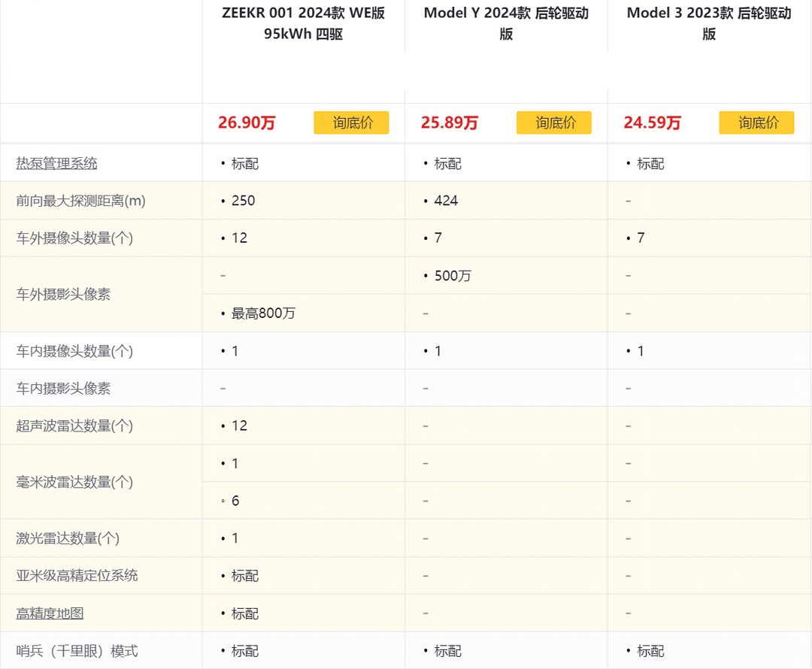
Task: Click the 车内摄像头数量(个) row label
Action: click(x=74, y=351)
